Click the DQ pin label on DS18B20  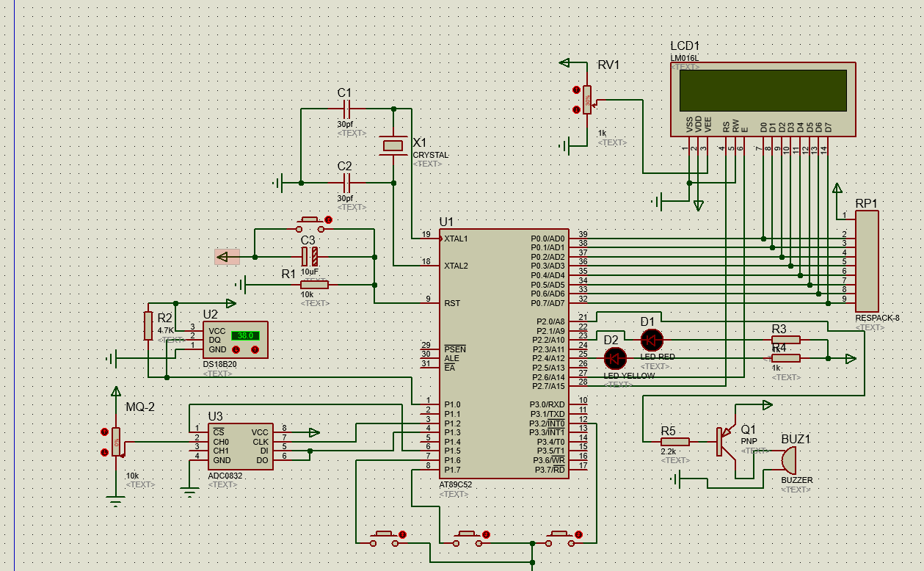pyautogui.click(x=214, y=340)
